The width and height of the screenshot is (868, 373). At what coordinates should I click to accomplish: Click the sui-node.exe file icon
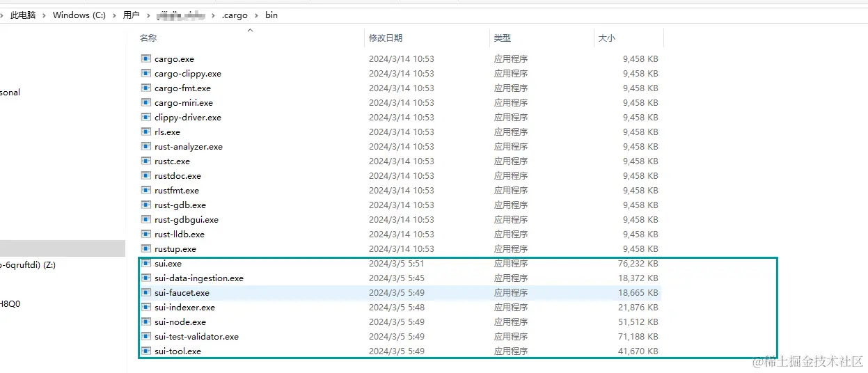click(x=146, y=322)
